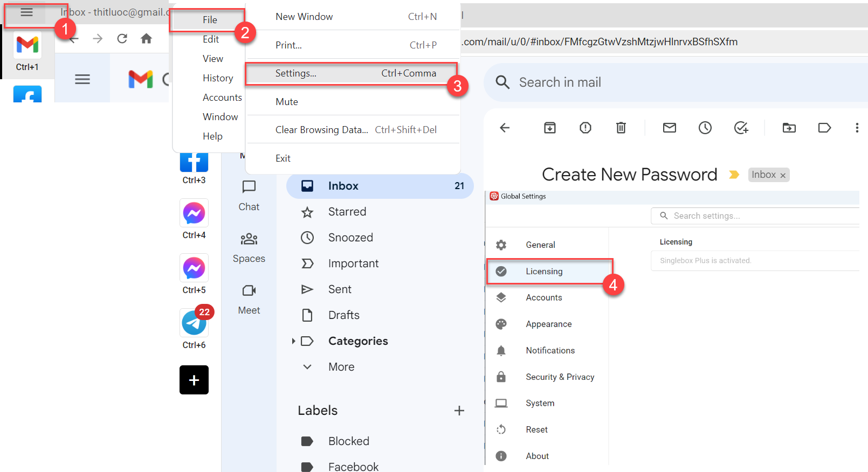
Task: Click the Add to tasks icon
Action: [741, 128]
